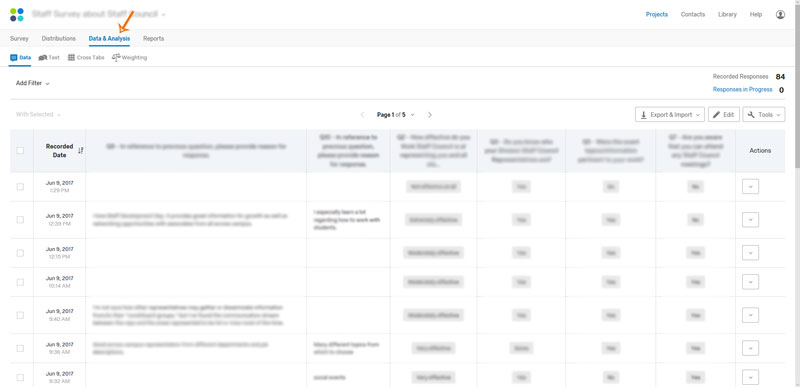The height and width of the screenshot is (387, 800).
Task: Select the Data & Analysis tab
Action: pyautogui.click(x=109, y=38)
